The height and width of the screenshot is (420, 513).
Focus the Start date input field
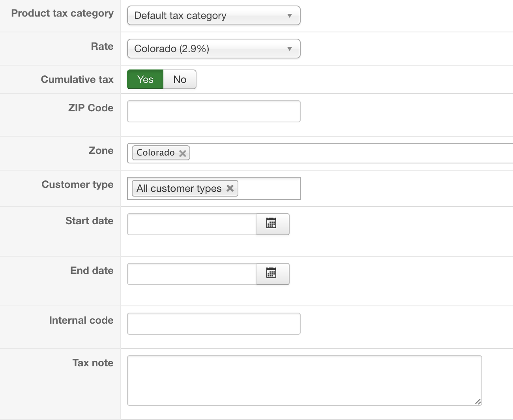(192, 224)
